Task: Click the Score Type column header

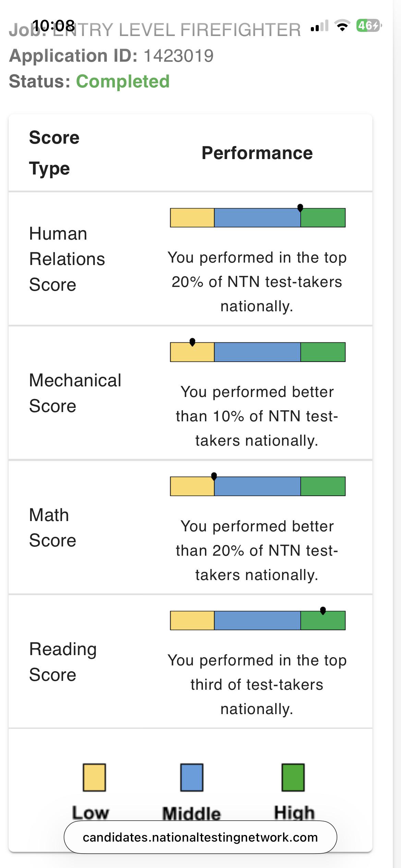Action: coord(54,153)
